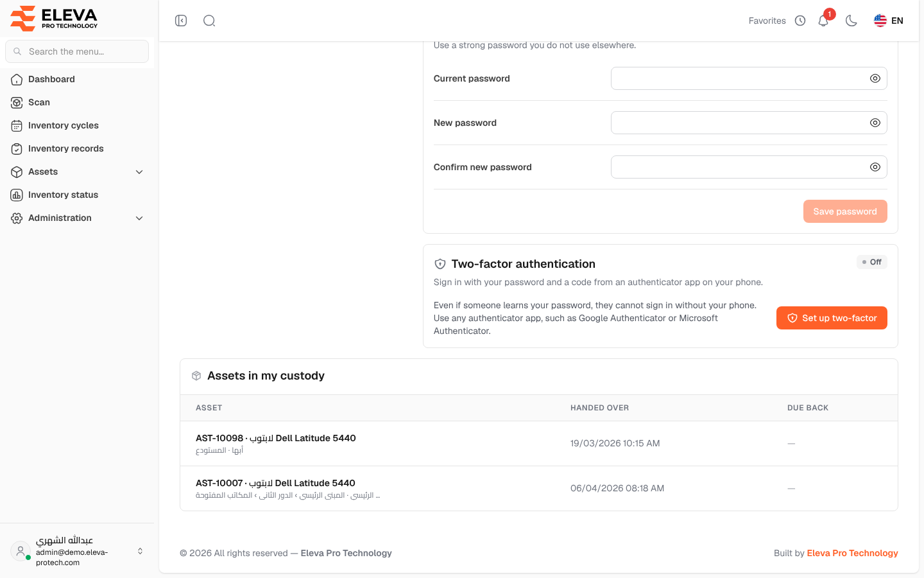Focus the New password field

coord(749,123)
